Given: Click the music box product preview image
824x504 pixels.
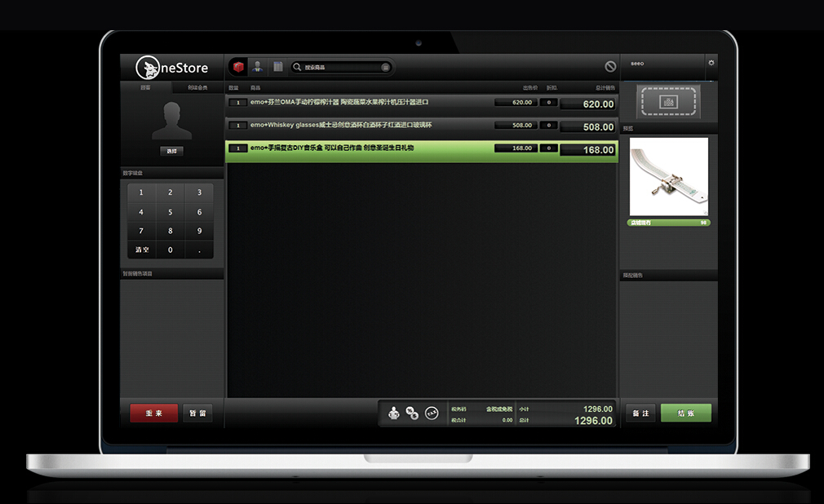Looking at the screenshot, I should (x=668, y=177).
